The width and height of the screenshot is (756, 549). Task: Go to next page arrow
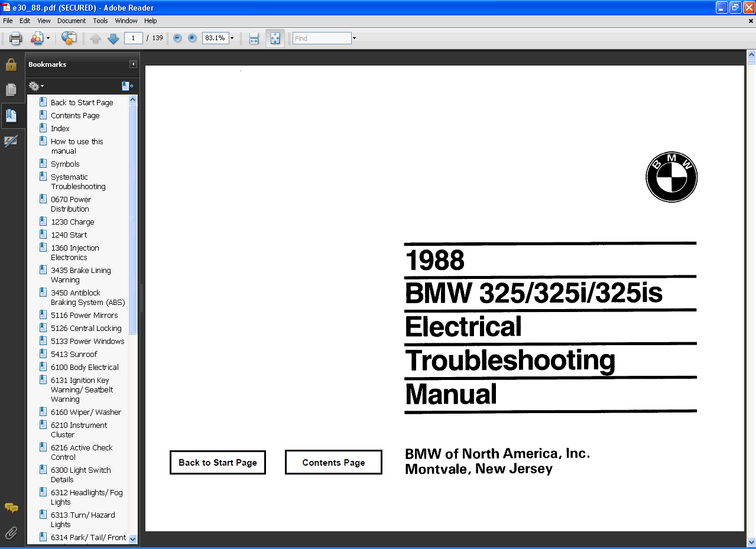click(x=113, y=38)
